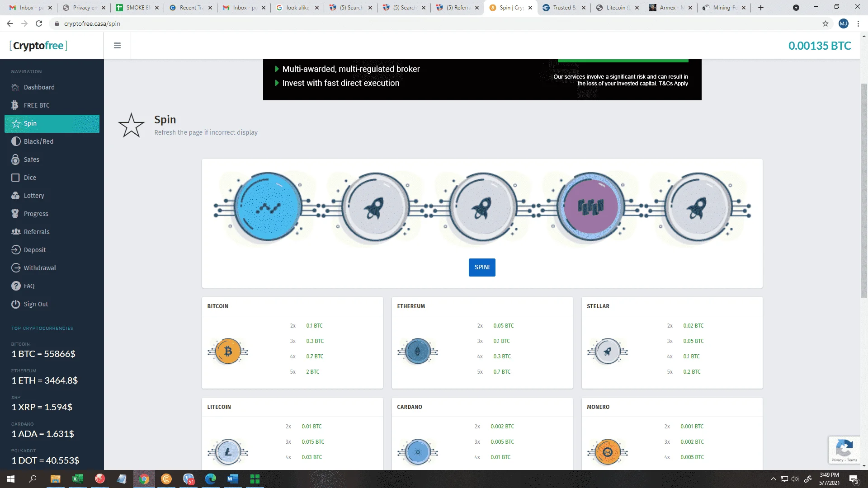This screenshot has height=488, width=868.
Task: Go back using browser back arrow
Action: (10, 23)
